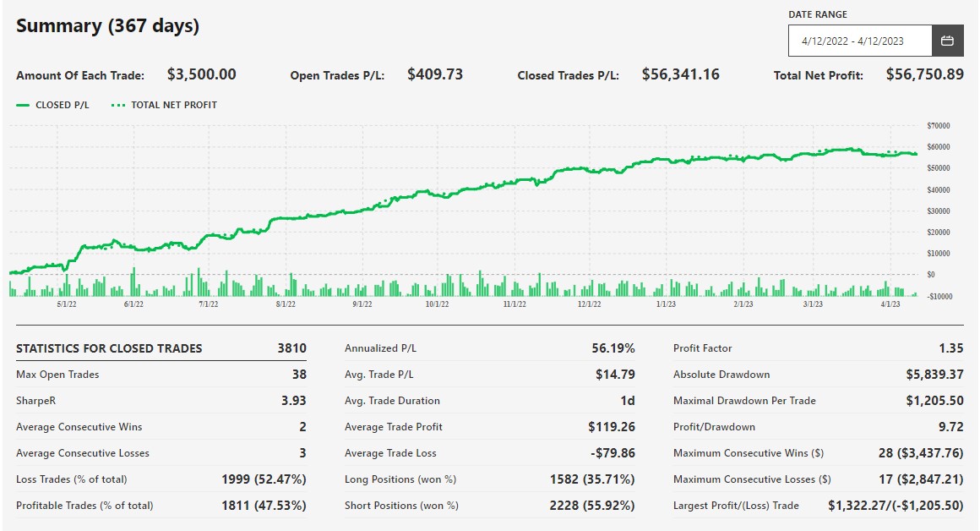Select the 1/1/23 marker on the chart axis
980x531 pixels.
(x=665, y=304)
